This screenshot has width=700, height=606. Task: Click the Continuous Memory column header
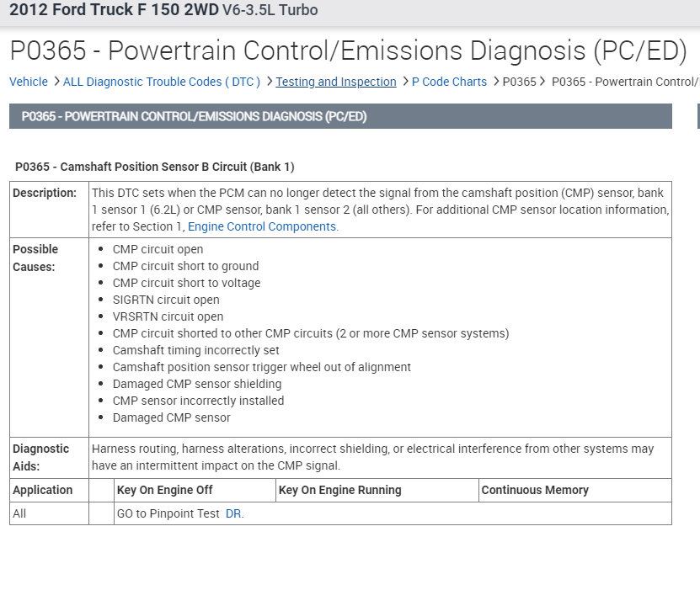tap(535, 490)
